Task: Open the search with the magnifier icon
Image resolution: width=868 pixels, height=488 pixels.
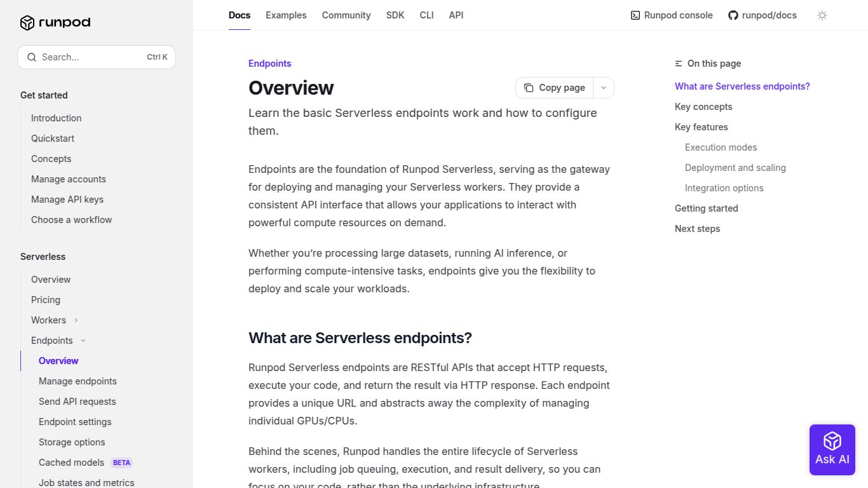Action: (x=32, y=57)
